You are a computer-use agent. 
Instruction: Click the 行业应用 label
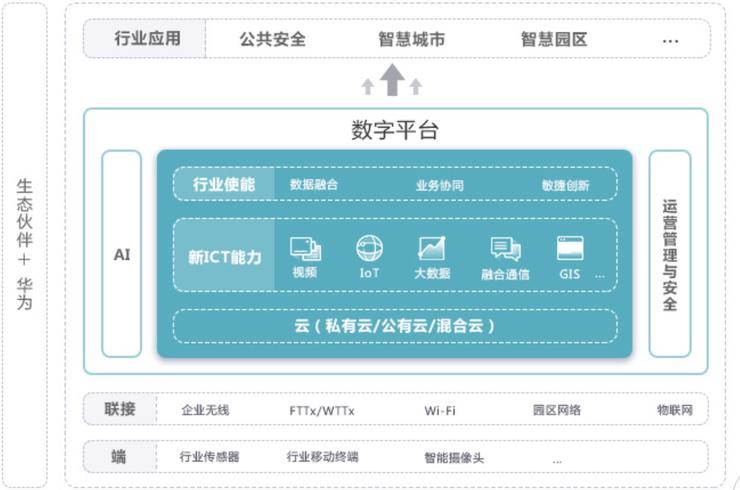[x=147, y=38]
